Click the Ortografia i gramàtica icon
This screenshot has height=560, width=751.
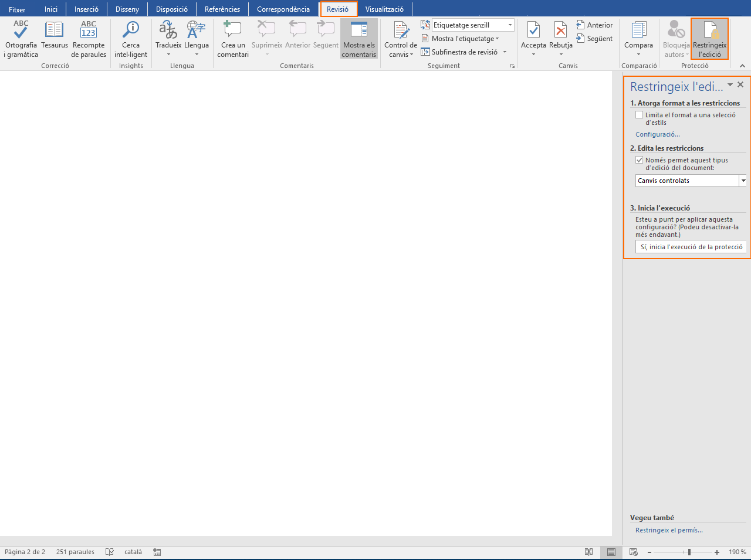point(21,30)
